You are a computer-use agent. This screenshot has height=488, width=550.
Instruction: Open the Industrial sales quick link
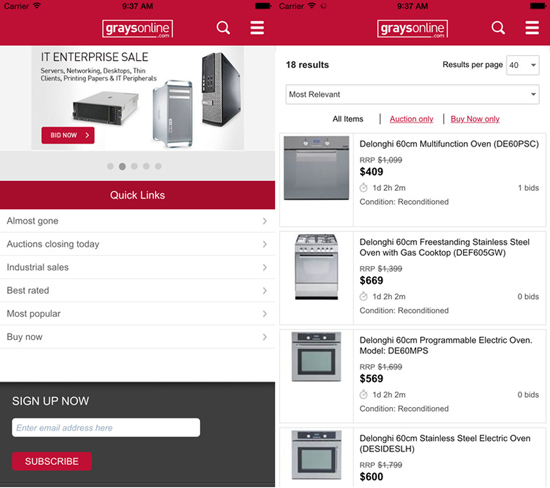[x=138, y=267]
